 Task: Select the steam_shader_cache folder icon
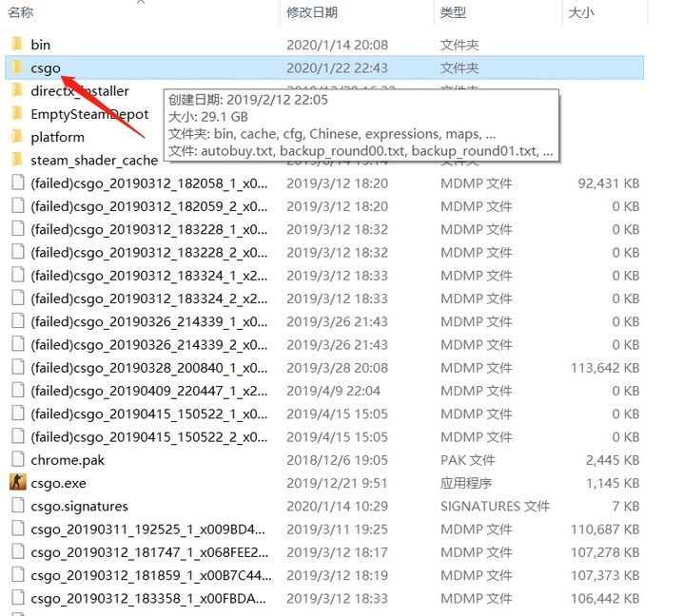coord(17,160)
